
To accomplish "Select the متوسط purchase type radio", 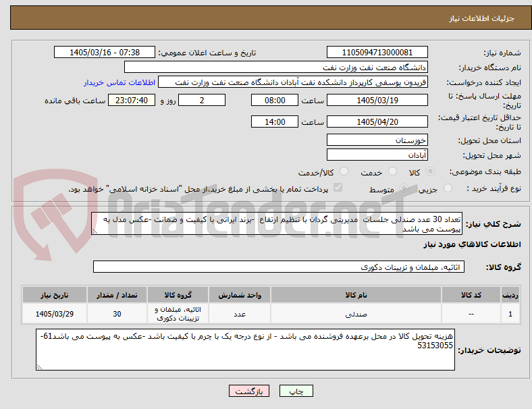I will (404, 188).
